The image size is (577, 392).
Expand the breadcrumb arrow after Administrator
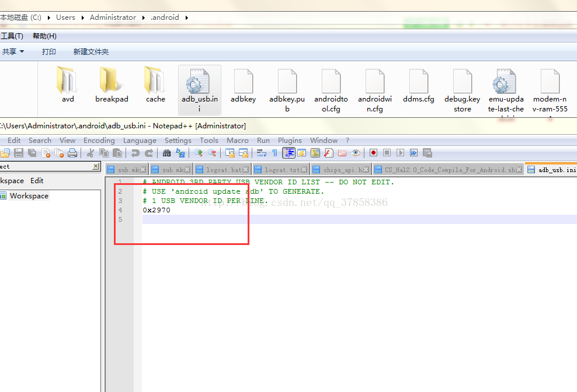pyautogui.click(x=144, y=17)
